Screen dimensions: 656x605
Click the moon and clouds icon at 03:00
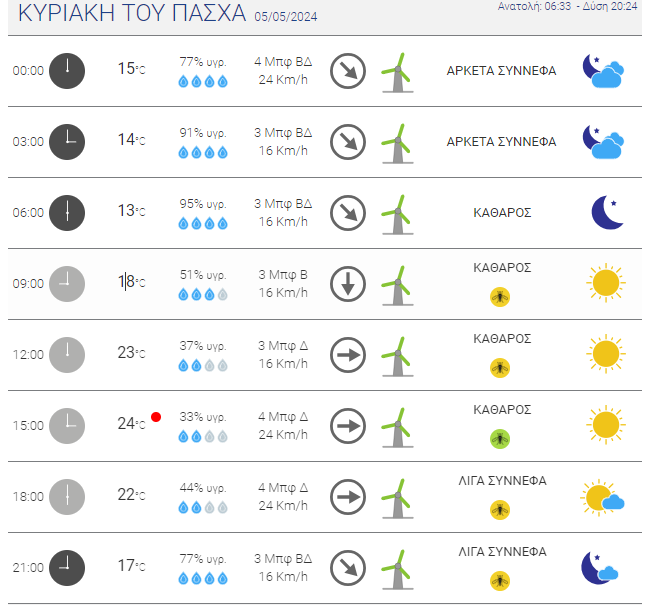pyautogui.click(x=603, y=142)
